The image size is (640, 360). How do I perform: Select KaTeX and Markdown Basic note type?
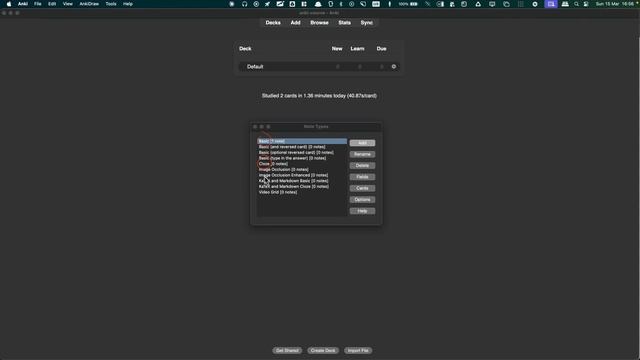coord(302,181)
